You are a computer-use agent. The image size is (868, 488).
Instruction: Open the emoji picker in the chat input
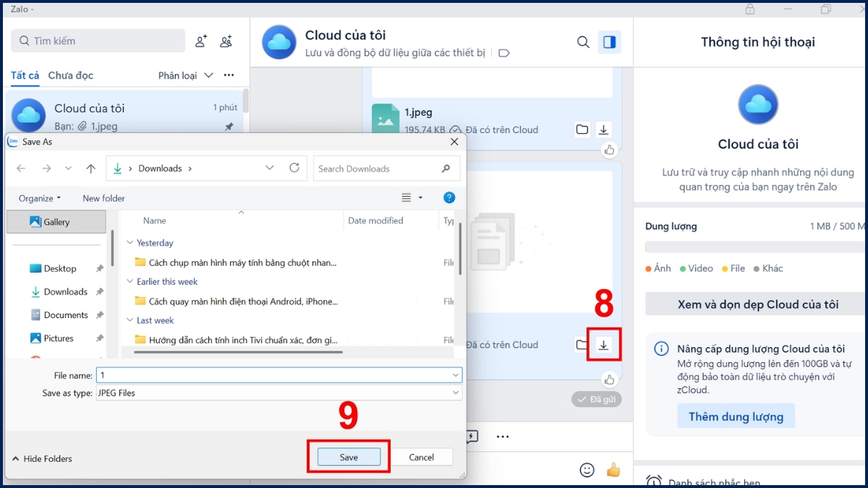[x=586, y=470]
